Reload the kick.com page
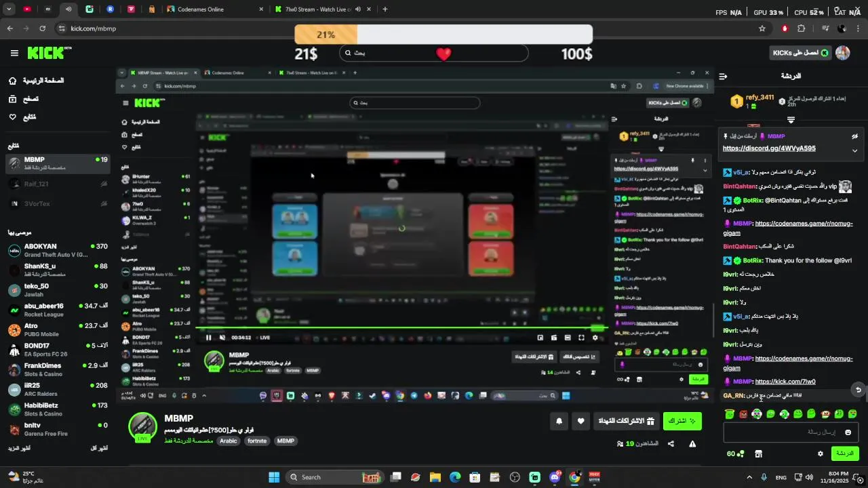Image resolution: width=868 pixels, height=488 pixels. click(42, 28)
